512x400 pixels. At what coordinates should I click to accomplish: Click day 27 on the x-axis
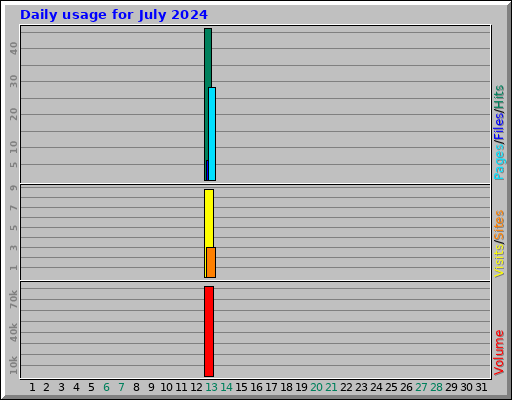coord(421,387)
